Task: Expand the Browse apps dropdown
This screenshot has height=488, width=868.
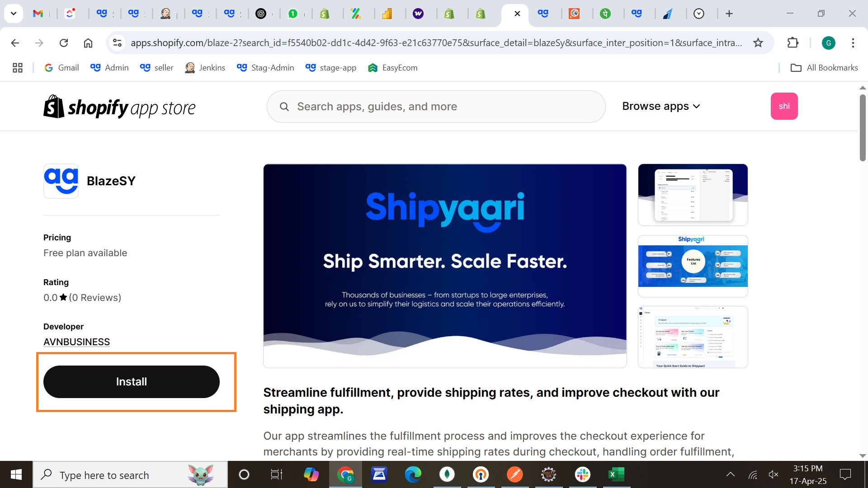Action: tap(661, 106)
